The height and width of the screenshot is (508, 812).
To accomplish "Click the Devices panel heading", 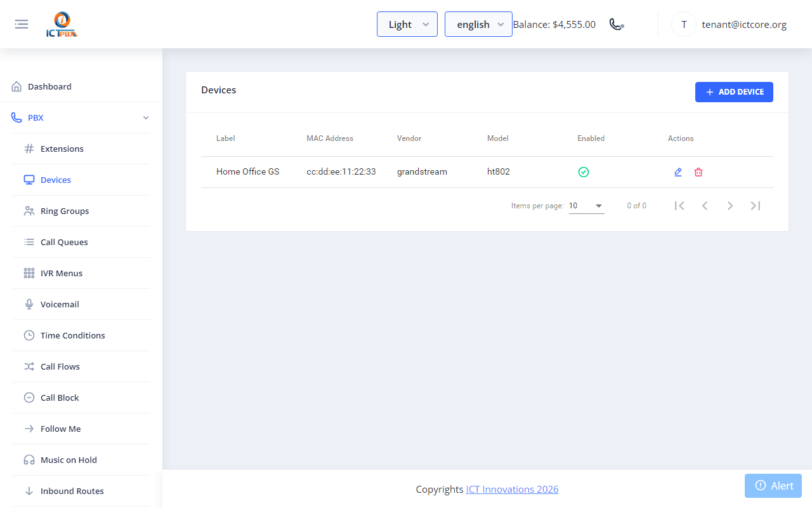I will tap(218, 90).
